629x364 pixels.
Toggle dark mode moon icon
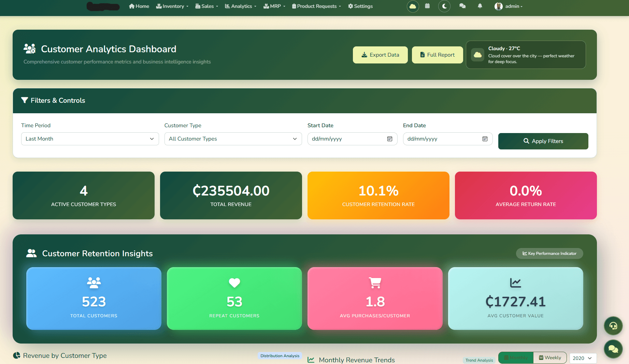(444, 6)
